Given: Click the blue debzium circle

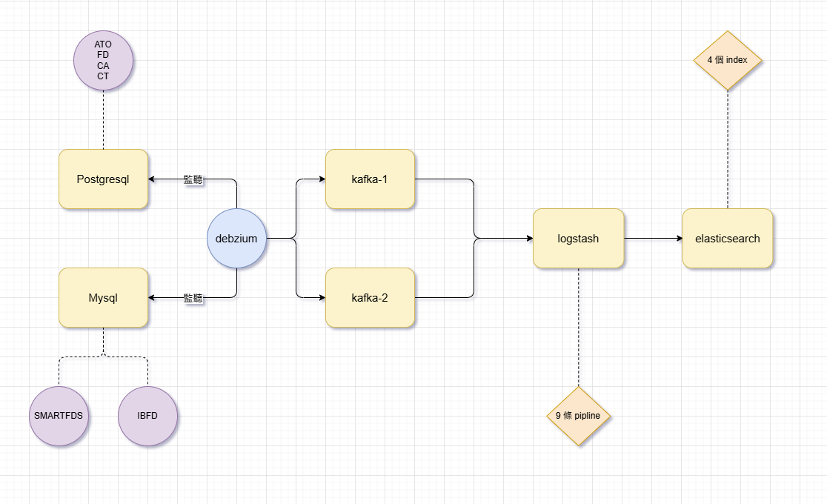Looking at the screenshot, I should tap(236, 238).
